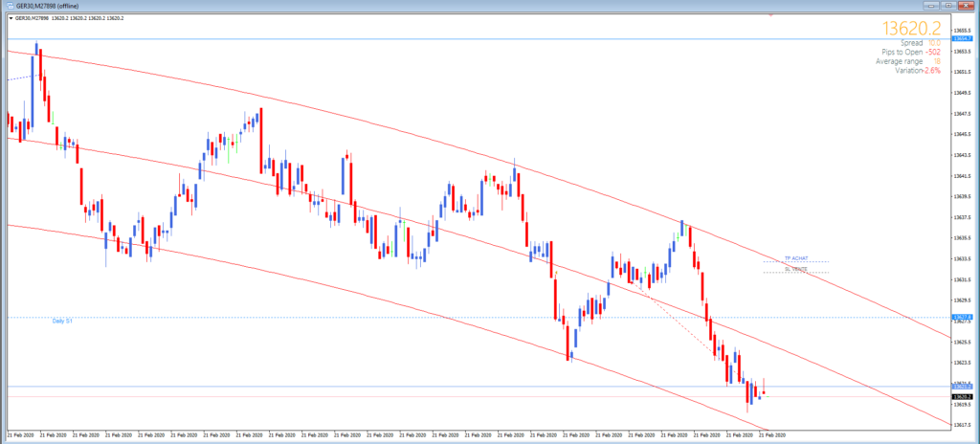This screenshot has height=444, width=980.
Task: Click the Average range value 18
Action: click(936, 61)
